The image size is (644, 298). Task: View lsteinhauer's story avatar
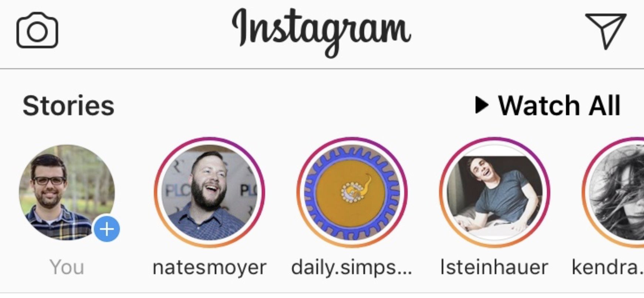(x=495, y=192)
